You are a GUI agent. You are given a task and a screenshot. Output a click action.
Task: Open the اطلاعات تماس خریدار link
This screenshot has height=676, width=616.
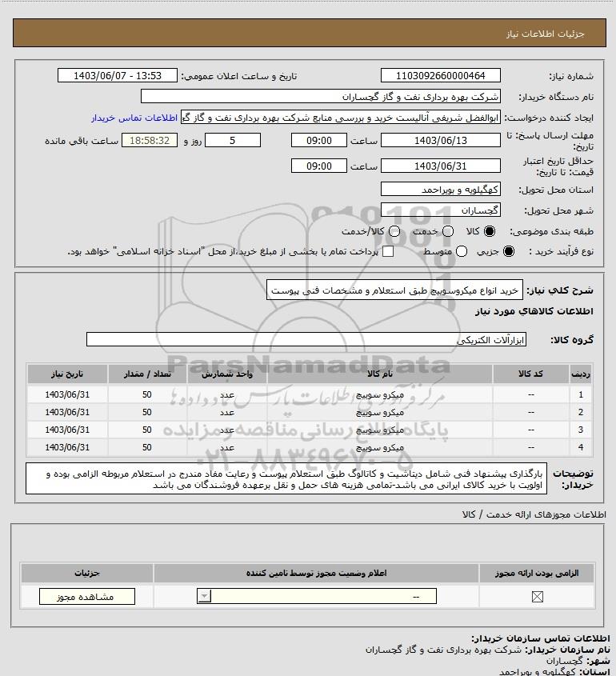(x=134, y=118)
